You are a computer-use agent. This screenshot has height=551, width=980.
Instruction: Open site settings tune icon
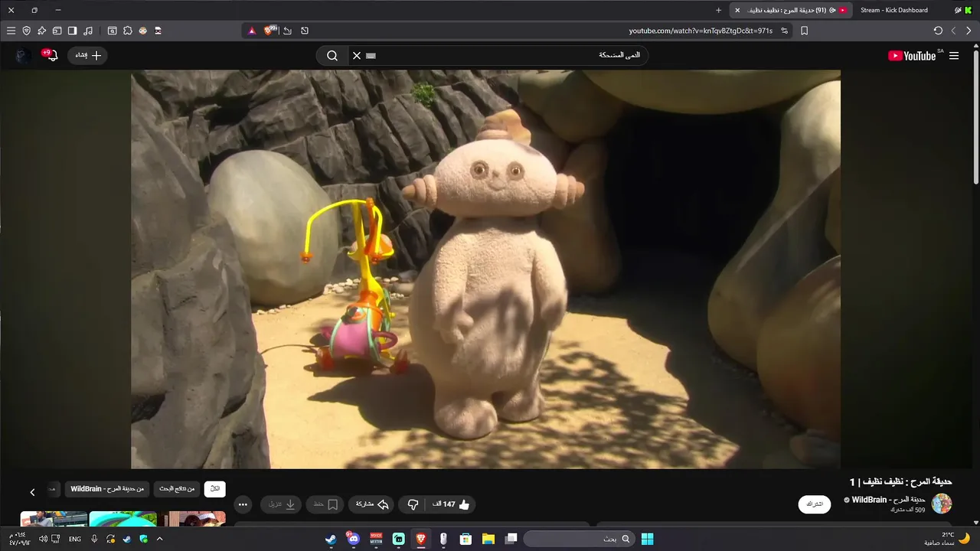(x=784, y=31)
